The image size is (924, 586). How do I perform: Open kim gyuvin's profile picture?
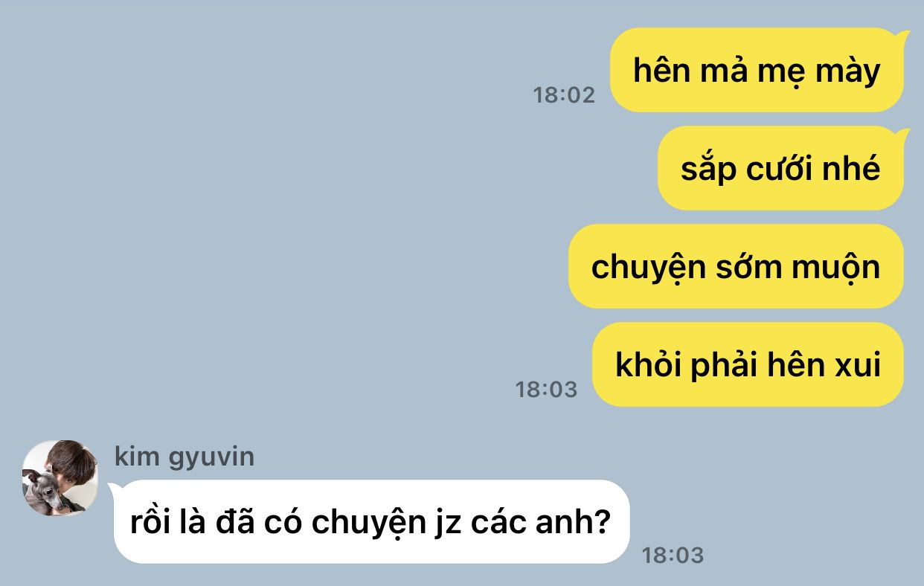(x=60, y=478)
